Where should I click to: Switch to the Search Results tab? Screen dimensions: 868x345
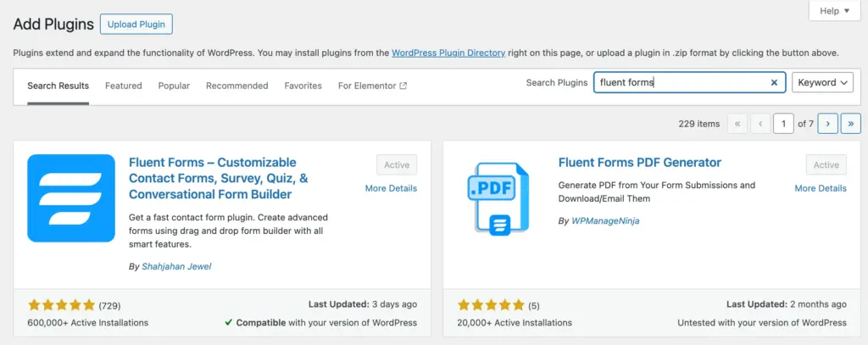(58, 86)
